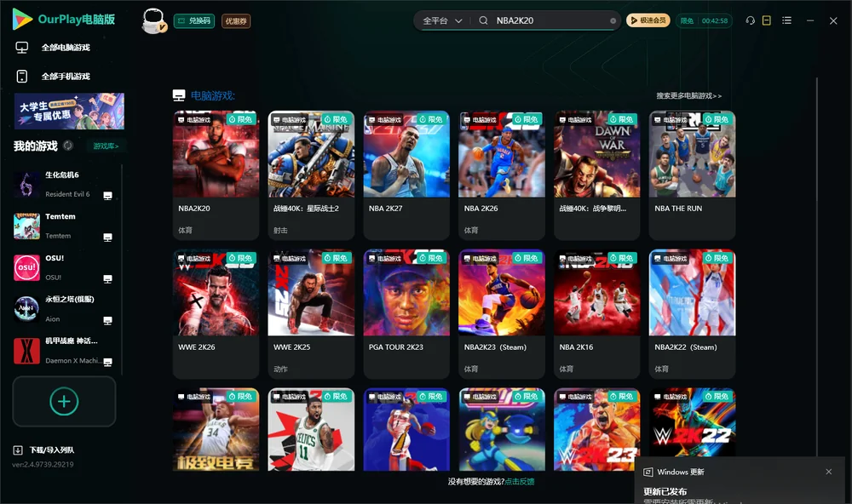Image resolution: width=852 pixels, height=504 pixels.
Task: Open the W2K22 wrestling game card
Action: coord(692,429)
